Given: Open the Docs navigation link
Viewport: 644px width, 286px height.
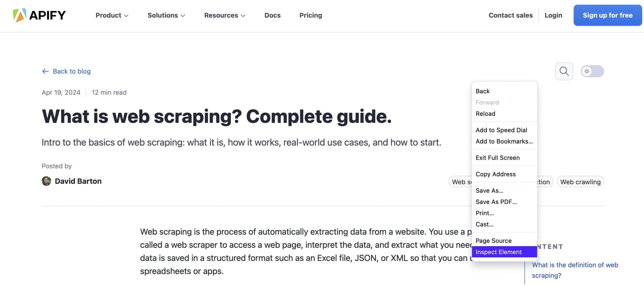Looking at the screenshot, I should (272, 15).
